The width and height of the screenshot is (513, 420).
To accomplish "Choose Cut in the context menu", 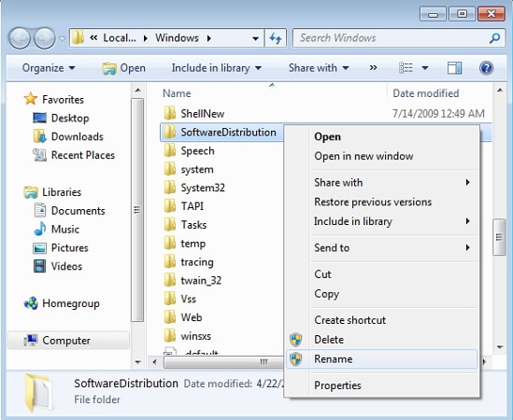I will pyautogui.click(x=381, y=273).
